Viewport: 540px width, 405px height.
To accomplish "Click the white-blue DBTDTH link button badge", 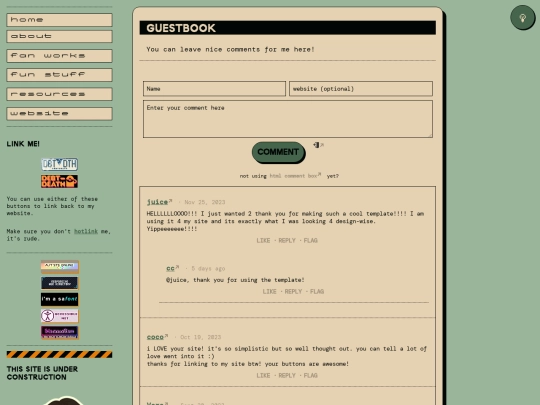I will [59, 164].
